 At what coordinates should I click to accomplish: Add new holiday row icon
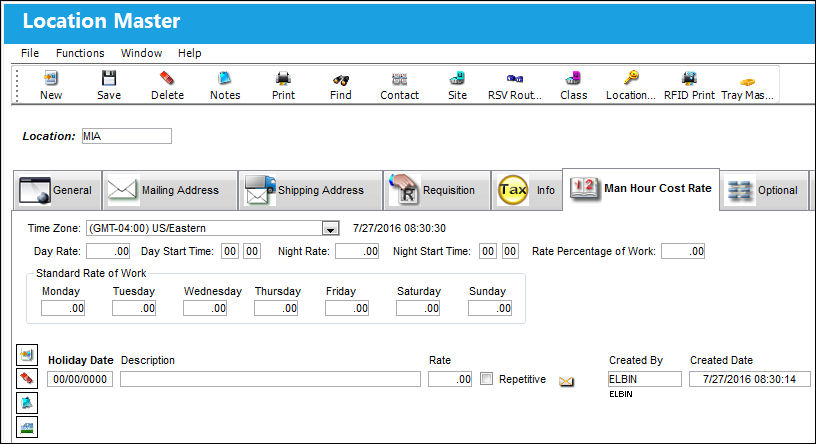coord(27,354)
